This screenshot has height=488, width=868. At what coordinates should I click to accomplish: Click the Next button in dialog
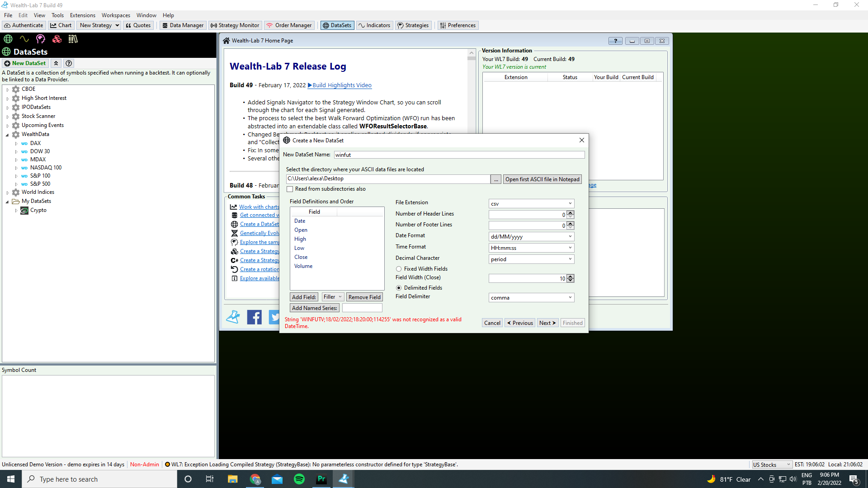point(547,323)
